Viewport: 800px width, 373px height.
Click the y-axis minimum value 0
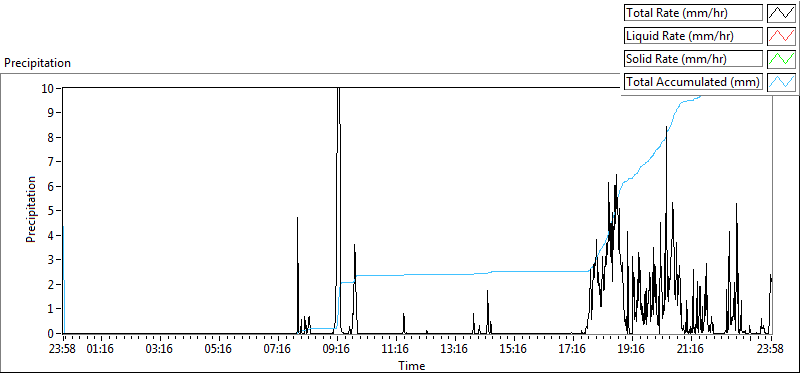(x=51, y=334)
